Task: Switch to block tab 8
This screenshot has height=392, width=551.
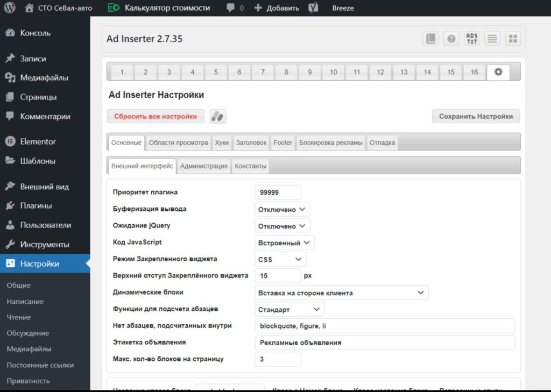Action: 286,73
